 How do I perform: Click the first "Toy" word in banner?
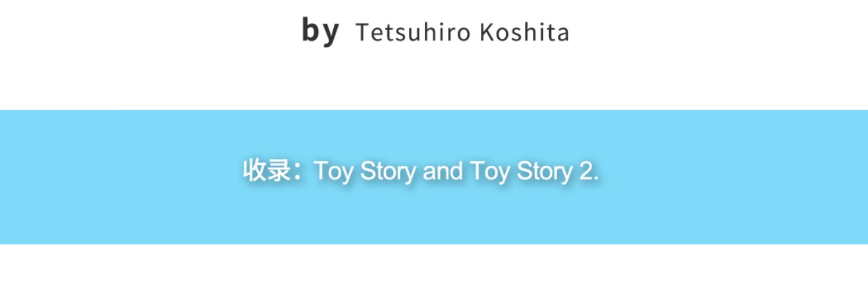(333, 172)
